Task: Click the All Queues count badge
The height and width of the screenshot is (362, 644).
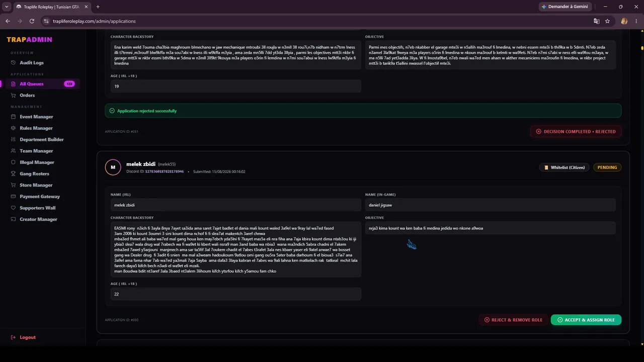Action: pyautogui.click(x=69, y=84)
